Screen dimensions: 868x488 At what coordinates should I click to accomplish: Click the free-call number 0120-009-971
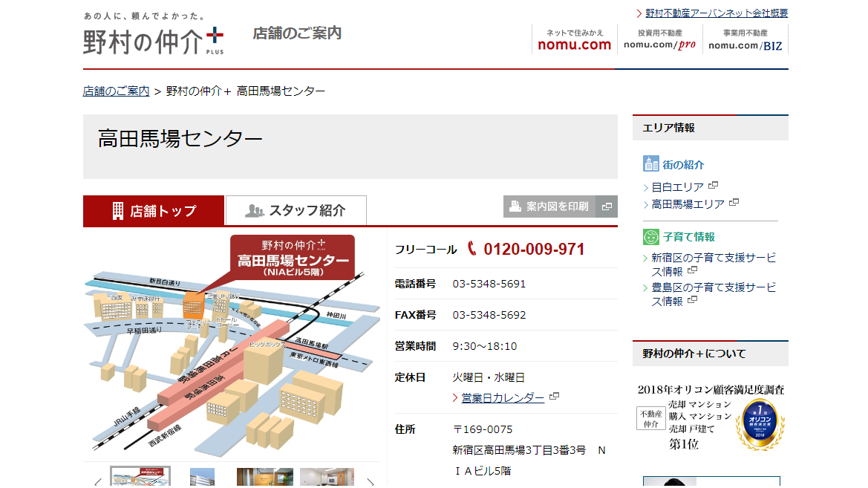pyautogui.click(x=534, y=250)
